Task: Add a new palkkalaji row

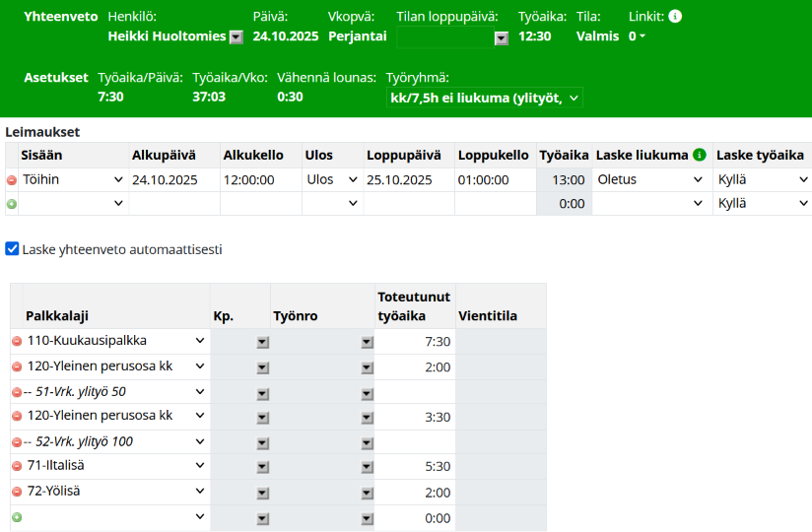Action: 17,517
